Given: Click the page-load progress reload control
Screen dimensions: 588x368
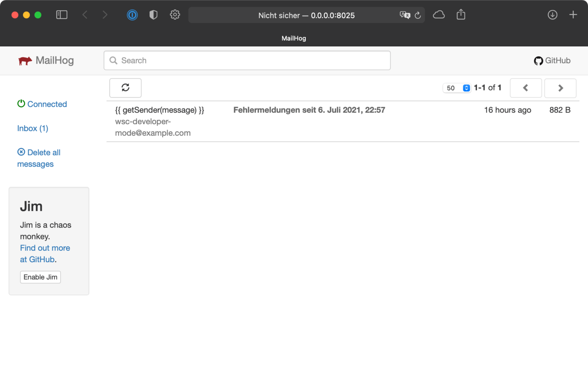Looking at the screenshot, I should [x=417, y=15].
